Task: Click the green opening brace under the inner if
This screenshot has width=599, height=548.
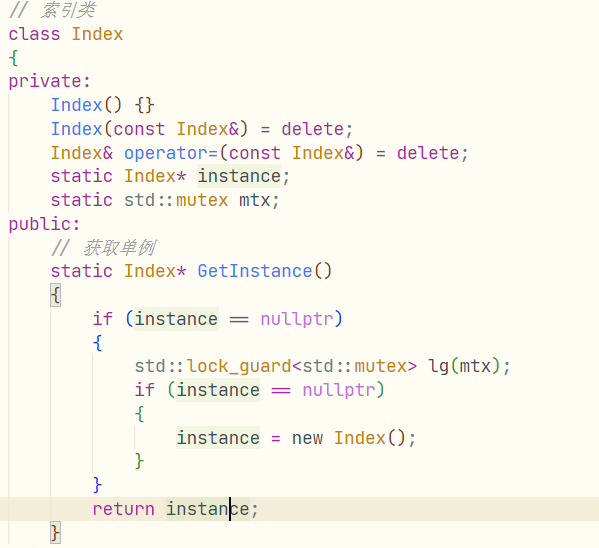Action: pyautogui.click(x=139, y=414)
